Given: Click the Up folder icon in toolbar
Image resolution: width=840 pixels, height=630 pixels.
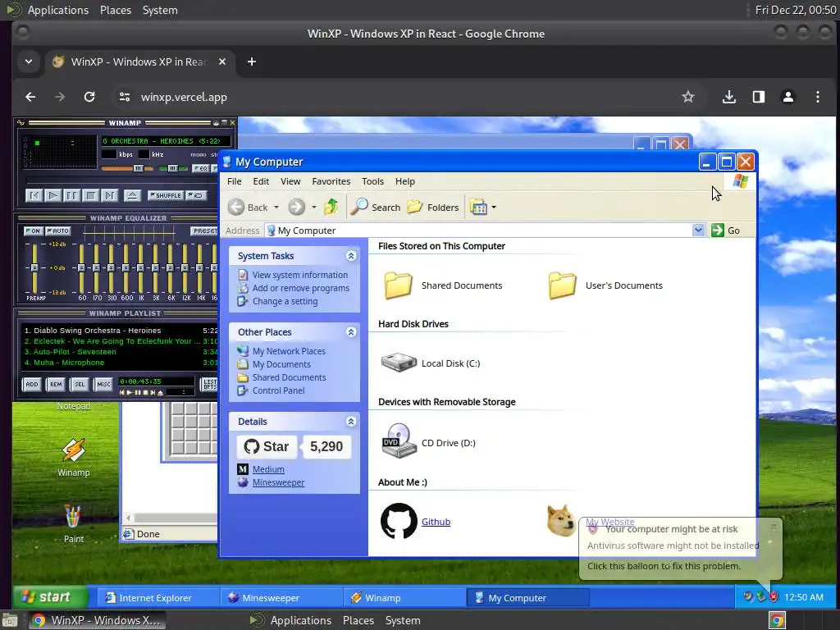Looking at the screenshot, I should point(331,206).
